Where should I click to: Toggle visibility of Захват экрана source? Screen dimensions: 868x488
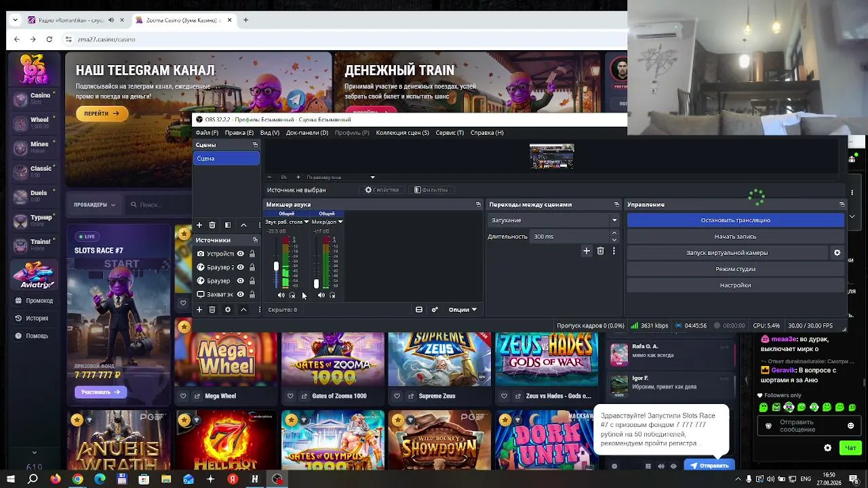(x=240, y=295)
